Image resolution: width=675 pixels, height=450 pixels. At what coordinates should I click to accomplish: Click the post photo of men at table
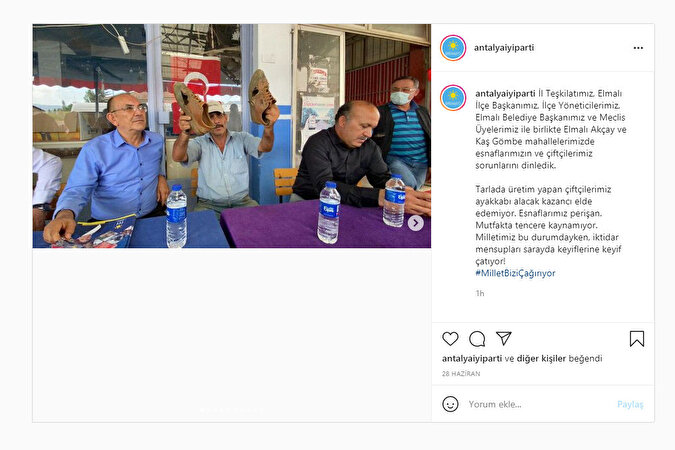[x=232, y=136]
